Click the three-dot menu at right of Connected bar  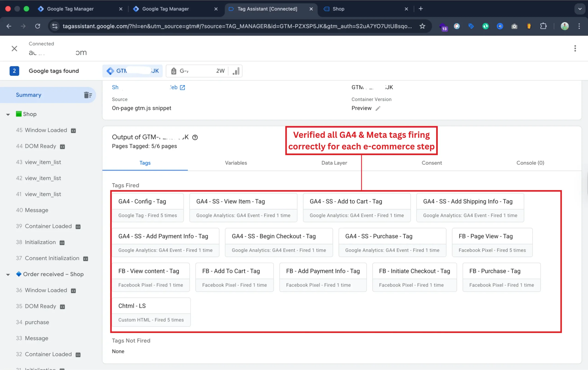coord(575,48)
